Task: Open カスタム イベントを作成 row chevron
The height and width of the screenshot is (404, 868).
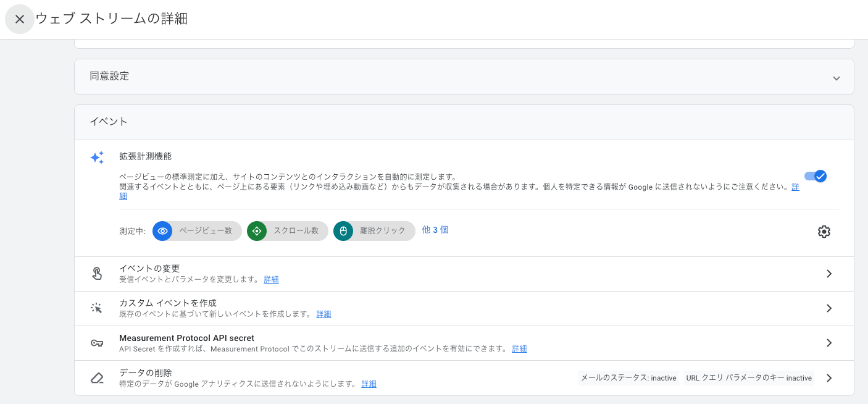Action: coord(829,308)
